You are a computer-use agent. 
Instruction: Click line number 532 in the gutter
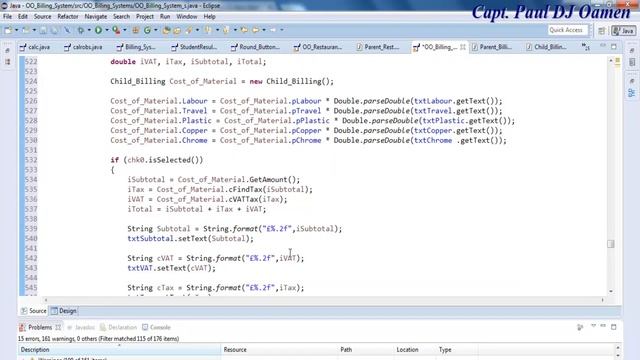(x=31, y=160)
